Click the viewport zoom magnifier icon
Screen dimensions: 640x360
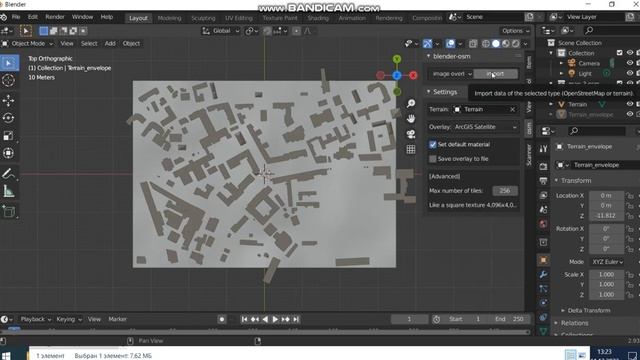(411, 103)
